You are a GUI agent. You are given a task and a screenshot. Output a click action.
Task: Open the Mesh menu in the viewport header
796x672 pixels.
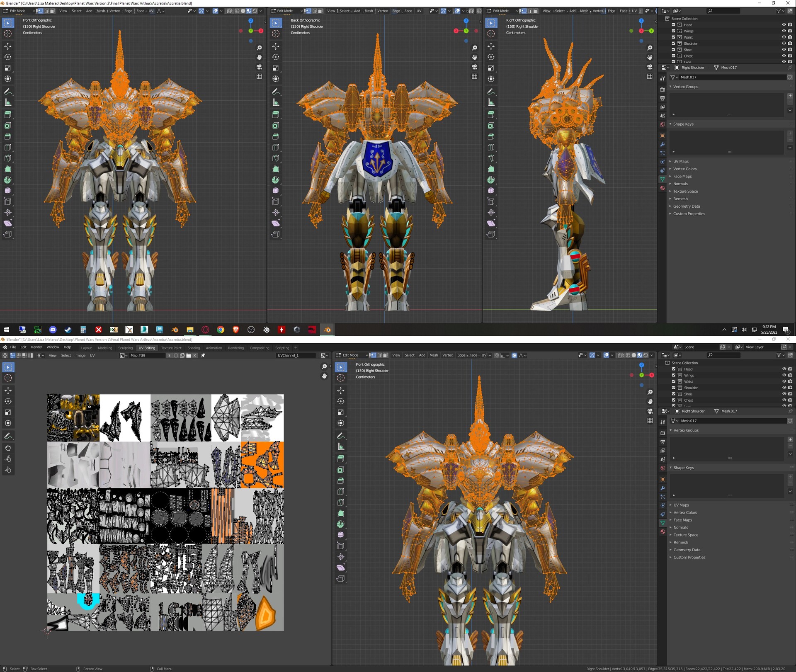[x=101, y=11]
